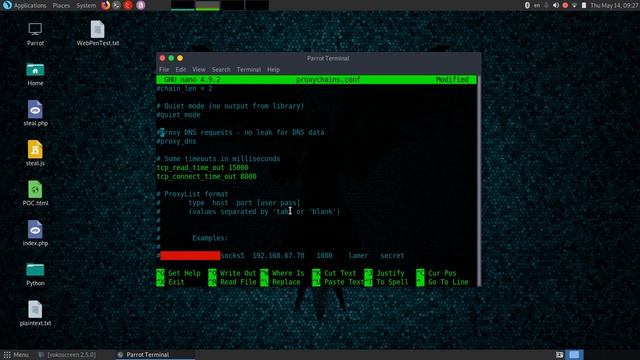Click 'tcp_connect_time_out 8000' line

click(x=207, y=176)
